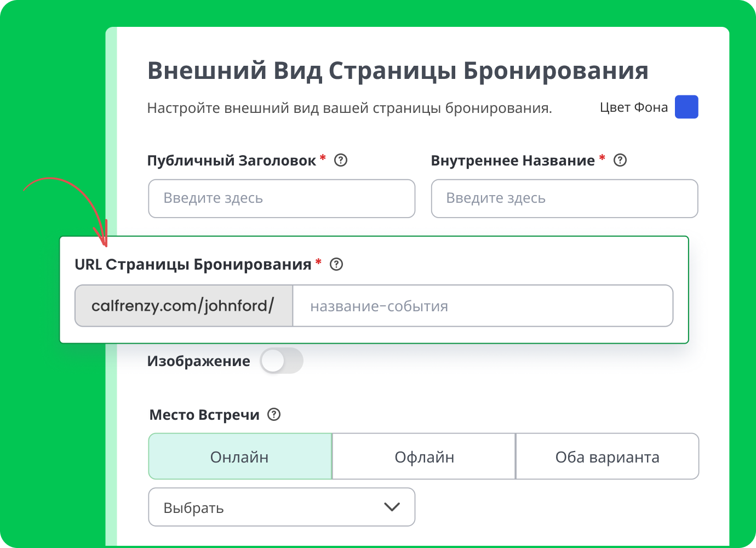This screenshot has height=548, width=756.
Task: Focus the Публичный Заголовок text field
Action: 282,198
